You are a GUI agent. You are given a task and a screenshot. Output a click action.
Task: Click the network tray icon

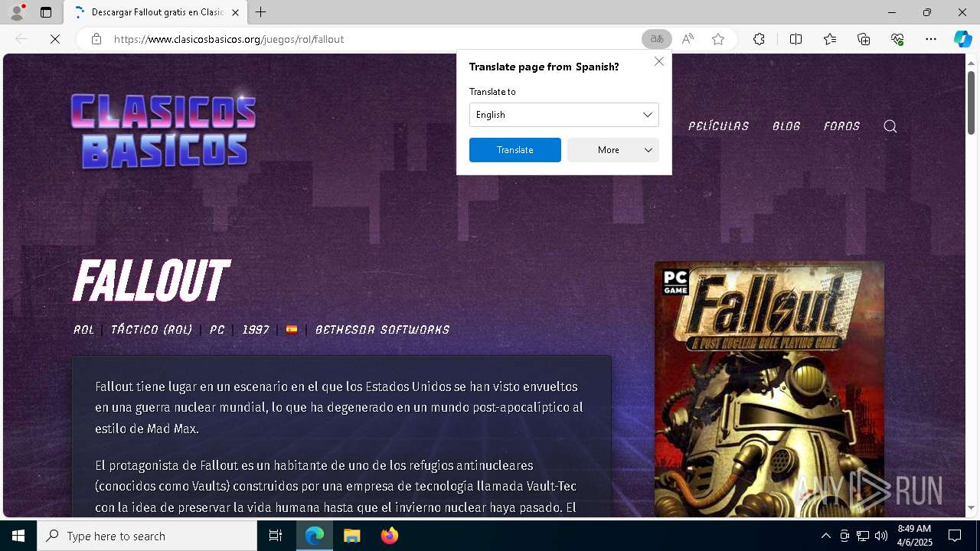863,536
